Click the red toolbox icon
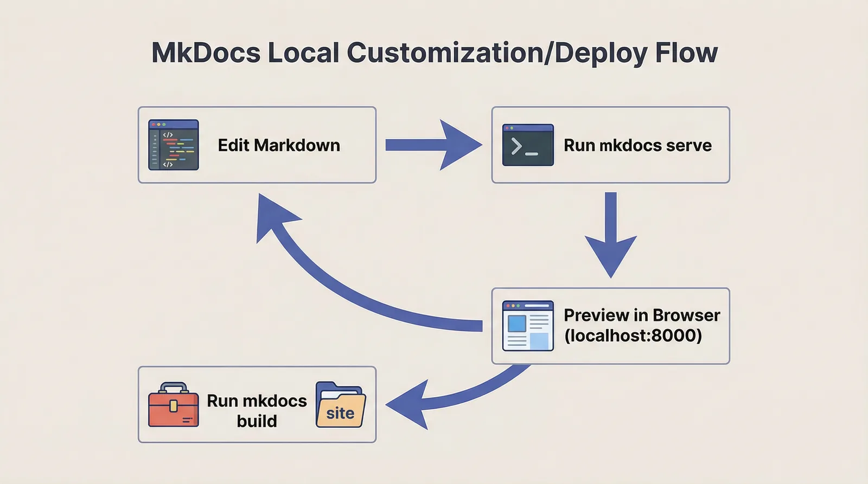This screenshot has height=484, width=868. pyautogui.click(x=174, y=404)
